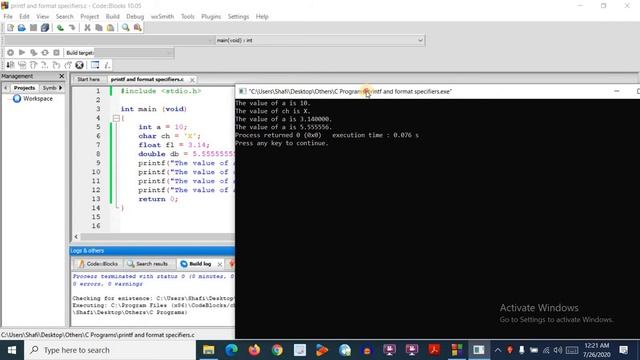The image size is (640, 360).
Task: Switch to the Projects tab in Management
Action: pyautogui.click(x=24, y=88)
